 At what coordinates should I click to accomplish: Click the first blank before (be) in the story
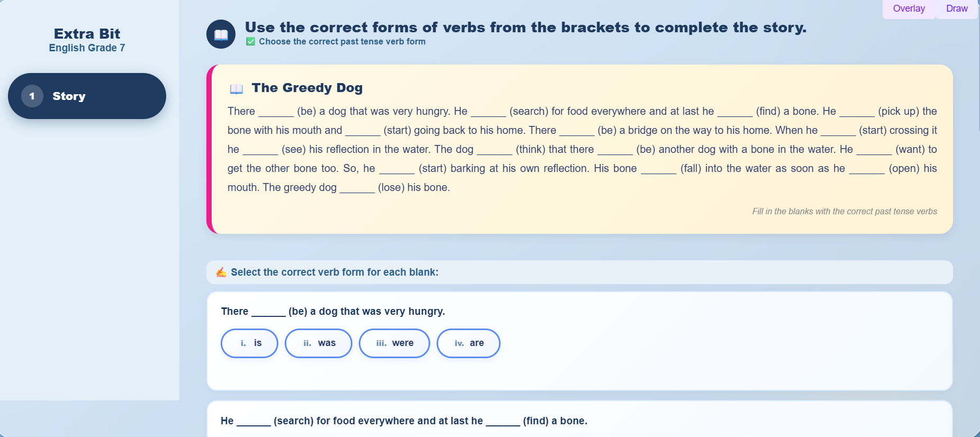276,112
